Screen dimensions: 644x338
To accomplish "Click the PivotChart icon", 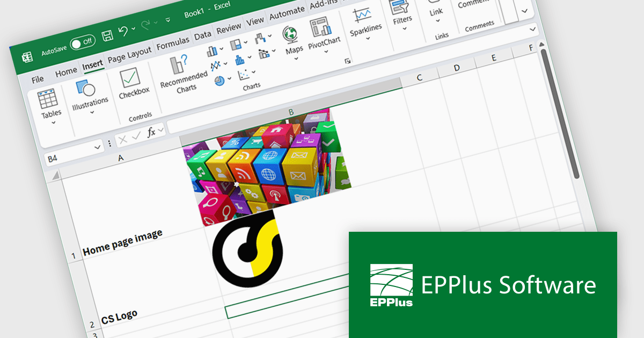I will pos(321,26).
